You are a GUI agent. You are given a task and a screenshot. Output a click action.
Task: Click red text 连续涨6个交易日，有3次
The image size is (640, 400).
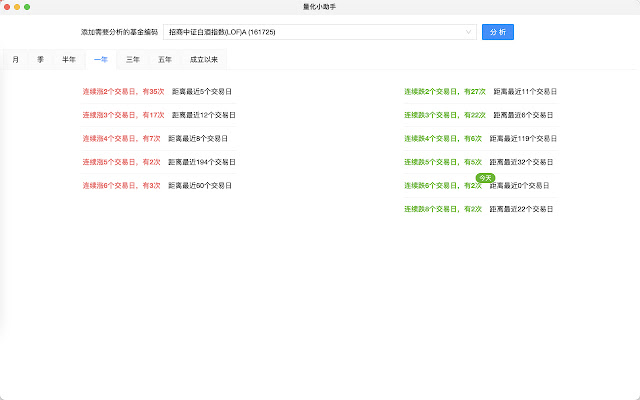pyautogui.click(x=122, y=185)
